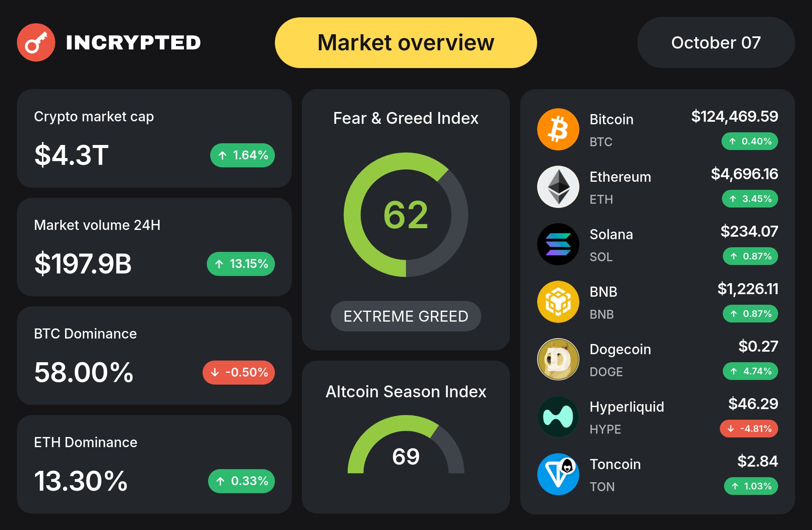This screenshot has height=530, width=812.
Task: Click the EXTREME GREED label badge
Action: [406, 316]
